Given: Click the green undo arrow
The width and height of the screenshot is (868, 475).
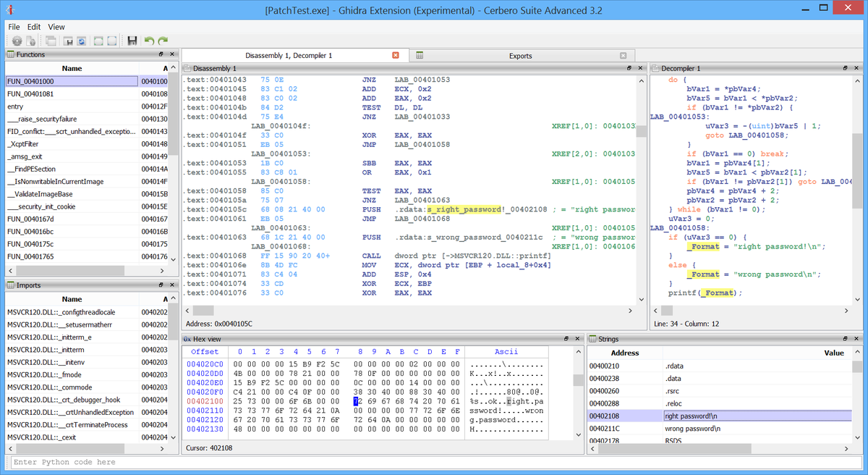Looking at the screenshot, I should (149, 41).
